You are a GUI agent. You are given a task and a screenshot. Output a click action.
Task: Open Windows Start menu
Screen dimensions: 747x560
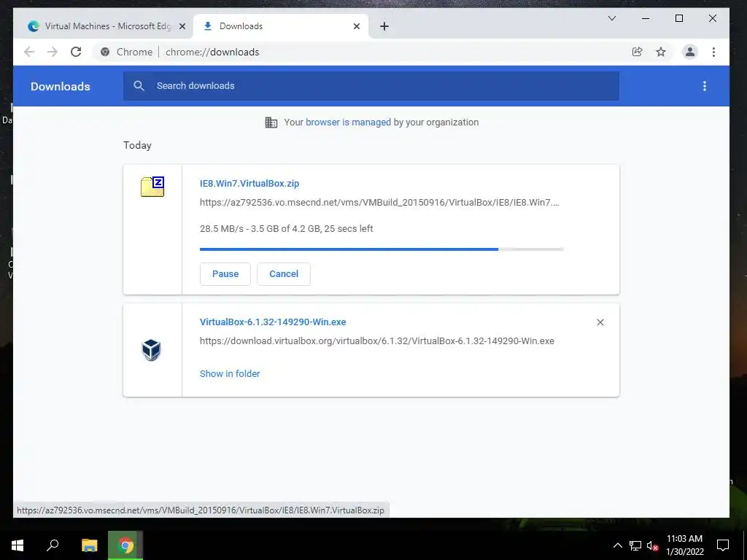coord(18,545)
